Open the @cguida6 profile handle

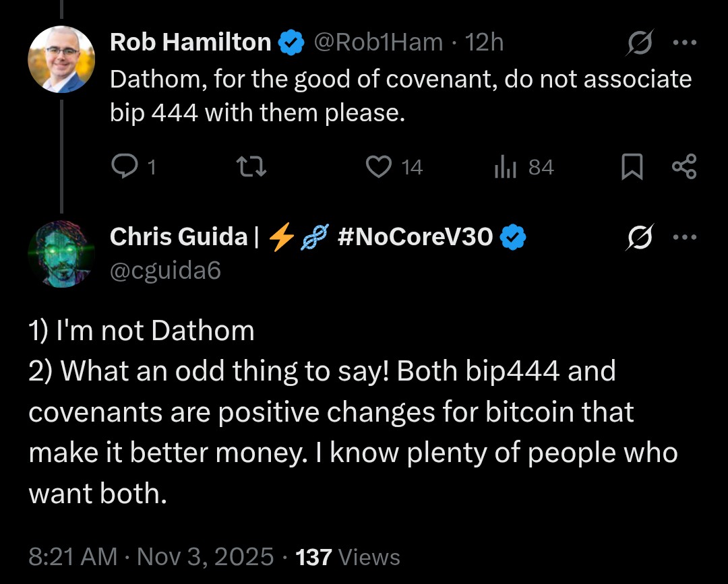point(165,270)
